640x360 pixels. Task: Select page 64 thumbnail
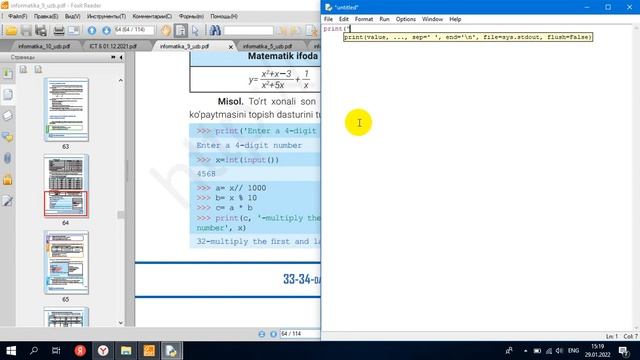point(66,186)
